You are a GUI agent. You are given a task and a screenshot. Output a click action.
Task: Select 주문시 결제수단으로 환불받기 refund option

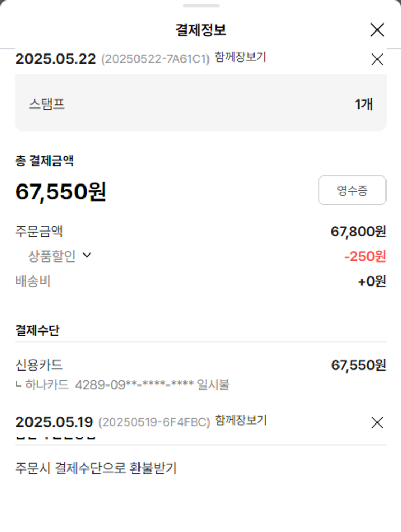click(96, 468)
